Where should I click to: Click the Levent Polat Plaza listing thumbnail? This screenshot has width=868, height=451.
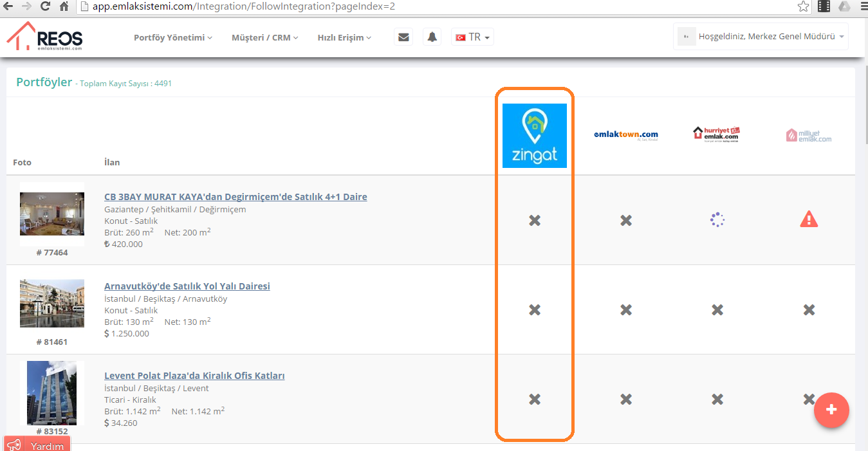pyautogui.click(x=52, y=392)
